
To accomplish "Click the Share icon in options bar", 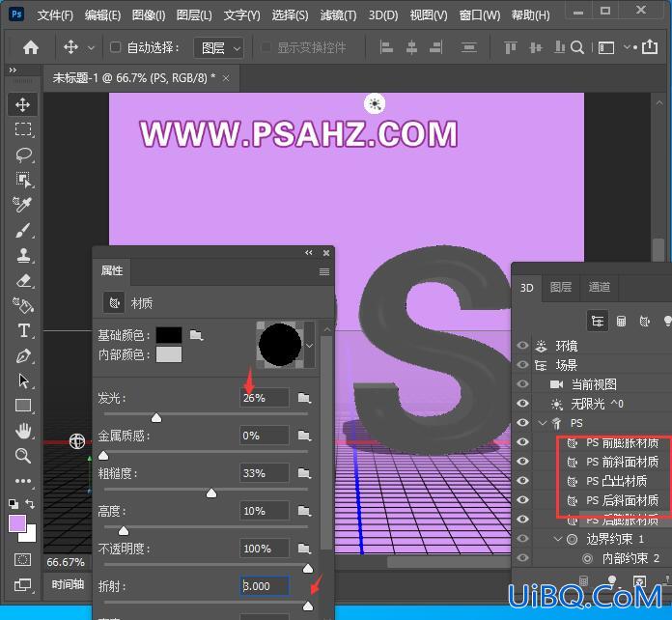I will (x=650, y=46).
